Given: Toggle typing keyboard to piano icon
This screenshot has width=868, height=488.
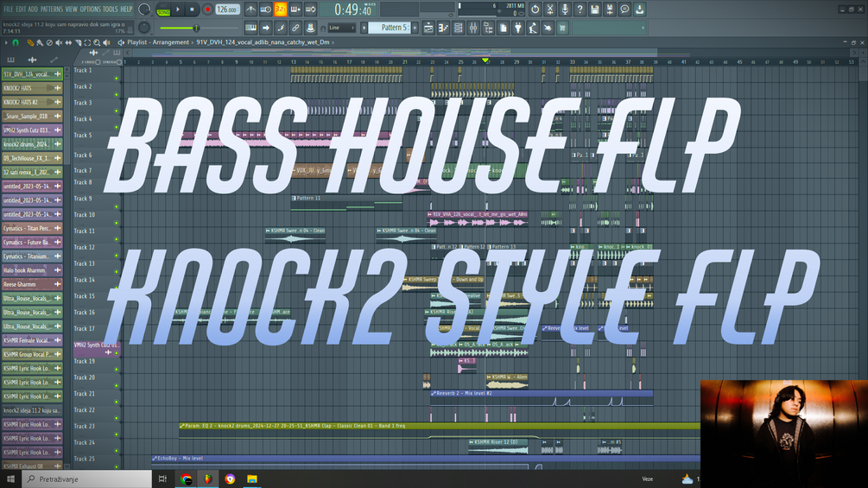Looking at the screenshot, I should [x=250, y=28].
